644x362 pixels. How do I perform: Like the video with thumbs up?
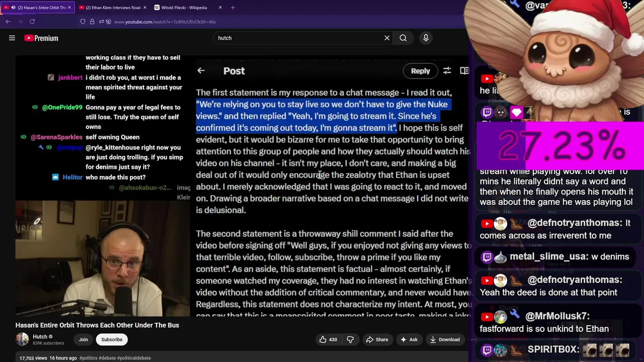328,339
